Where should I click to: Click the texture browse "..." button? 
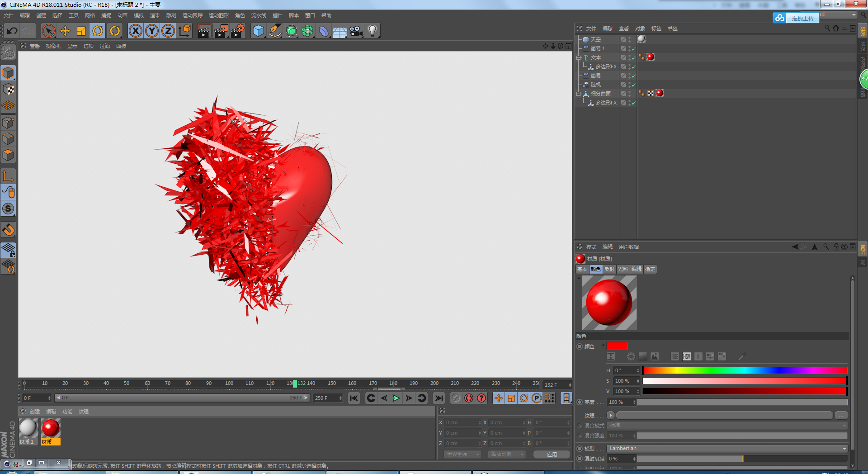pos(841,416)
